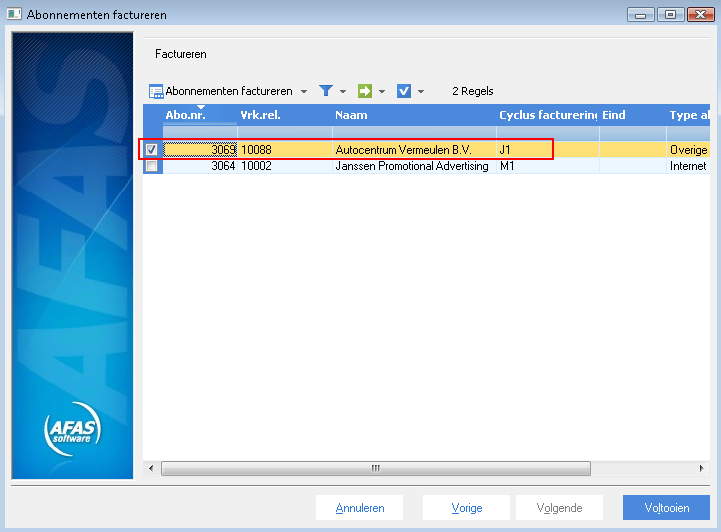Screen dimensions: 721x532
Task: Open the Abonnementen factureren view icon
Action: (156, 91)
